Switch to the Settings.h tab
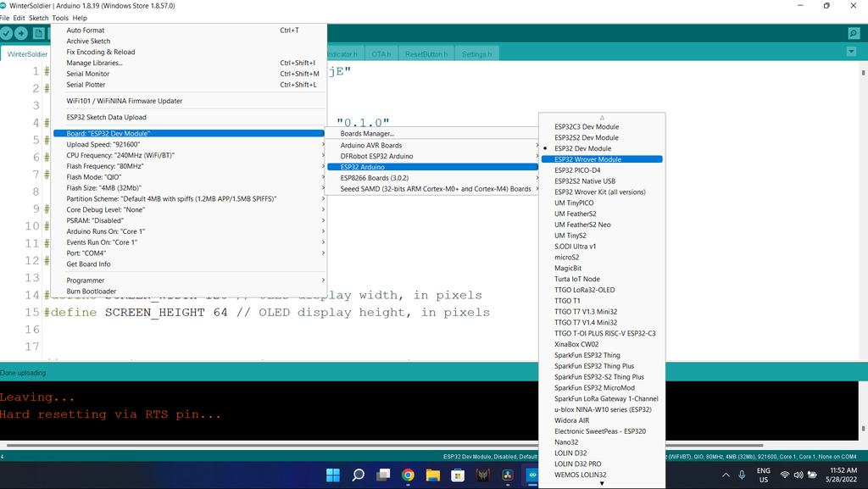 tap(476, 54)
